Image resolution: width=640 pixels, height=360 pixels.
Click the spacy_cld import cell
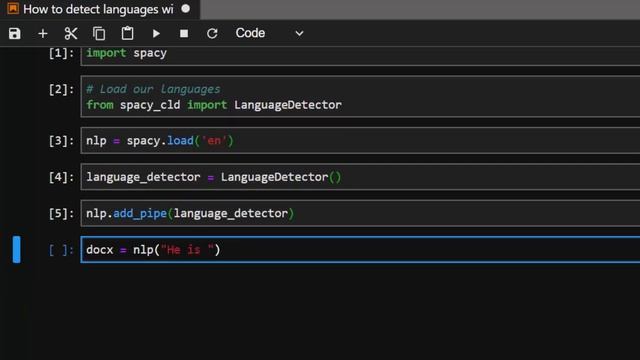(360, 97)
